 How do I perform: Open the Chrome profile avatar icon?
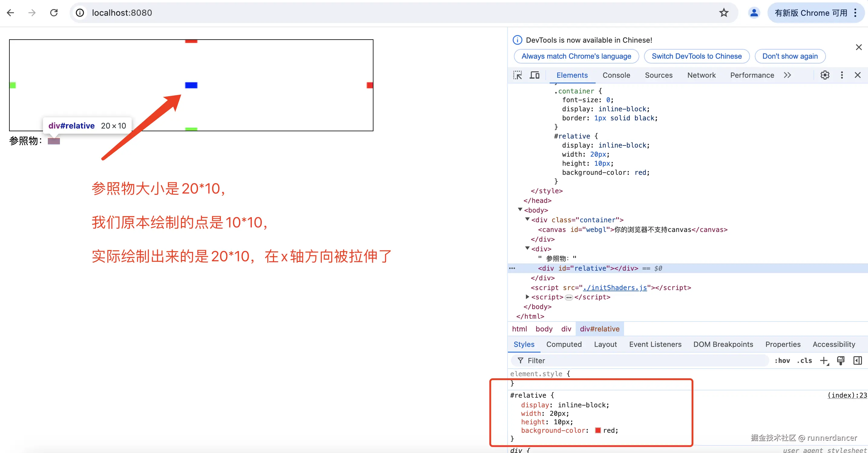point(754,13)
